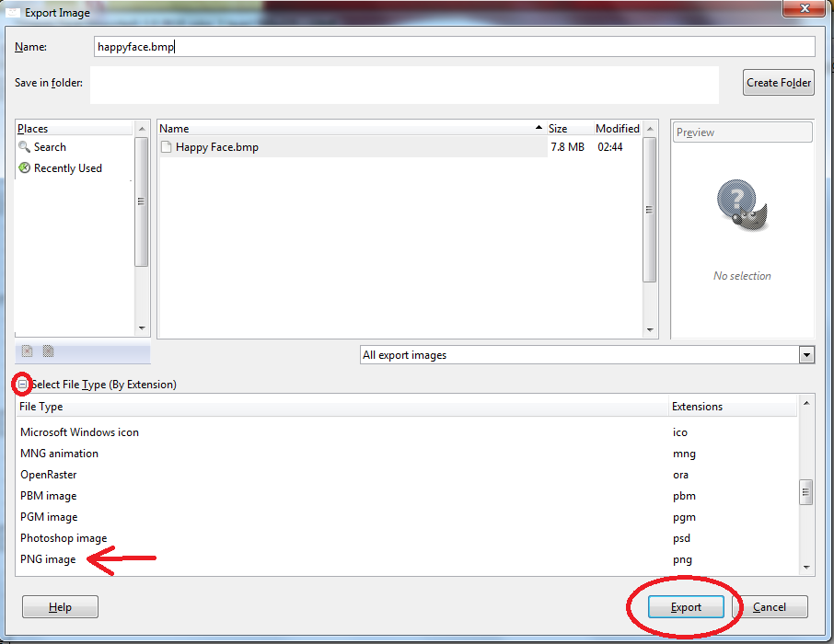834x644 pixels.
Task: Click the pbm extension entry
Action: (684, 496)
